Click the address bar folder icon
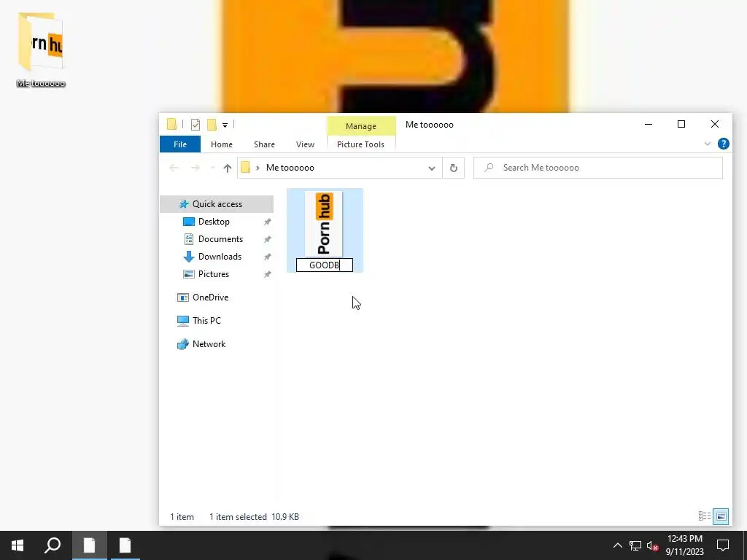Image resolution: width=747 pixels, height=560 pixels. tap(245, 168)
